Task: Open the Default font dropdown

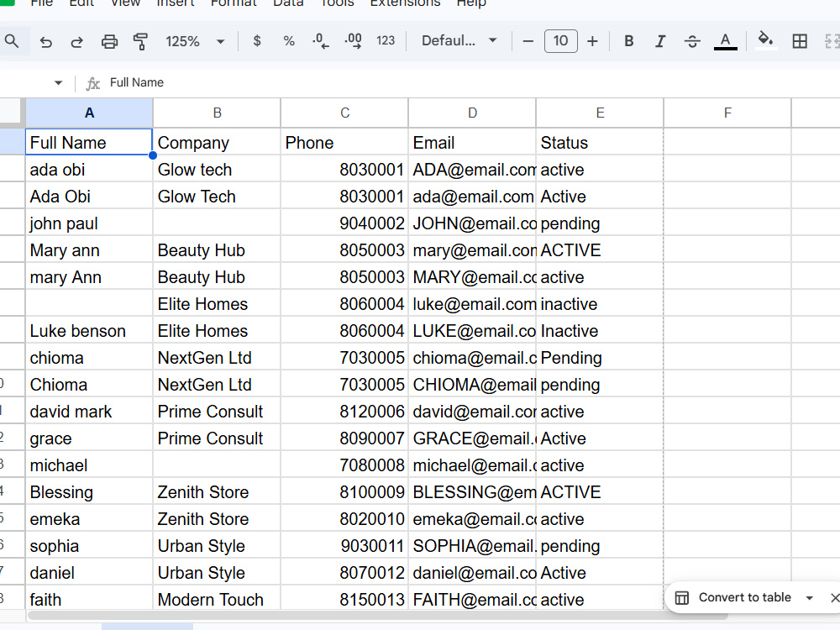Action: coord(459,40)
